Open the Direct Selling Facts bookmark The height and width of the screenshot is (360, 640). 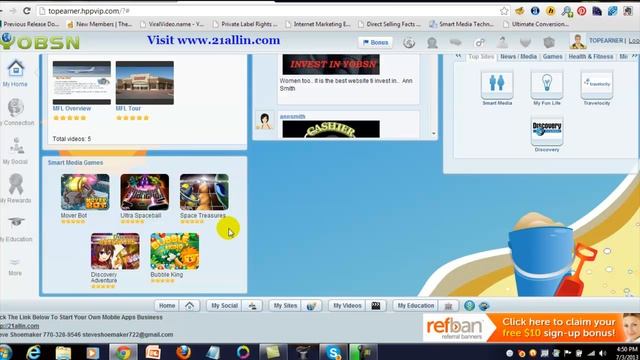point(389,24)
